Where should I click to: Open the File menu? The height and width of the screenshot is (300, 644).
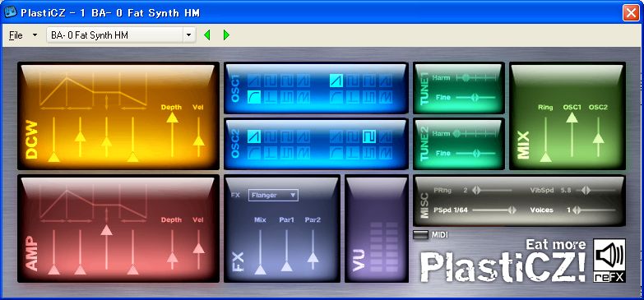click(16, 35)
